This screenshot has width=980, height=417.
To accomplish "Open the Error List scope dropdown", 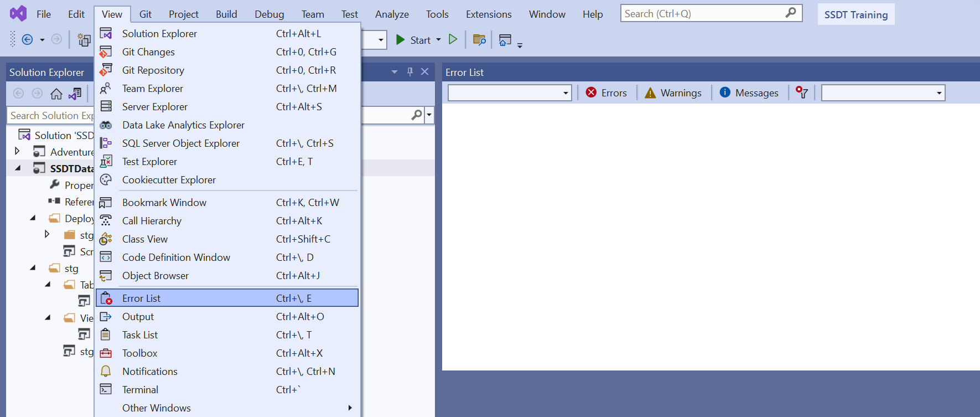I will (509, 92).
